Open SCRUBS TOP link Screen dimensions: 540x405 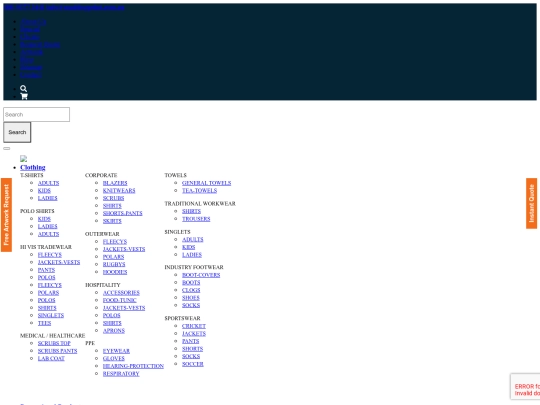point(54,343)
